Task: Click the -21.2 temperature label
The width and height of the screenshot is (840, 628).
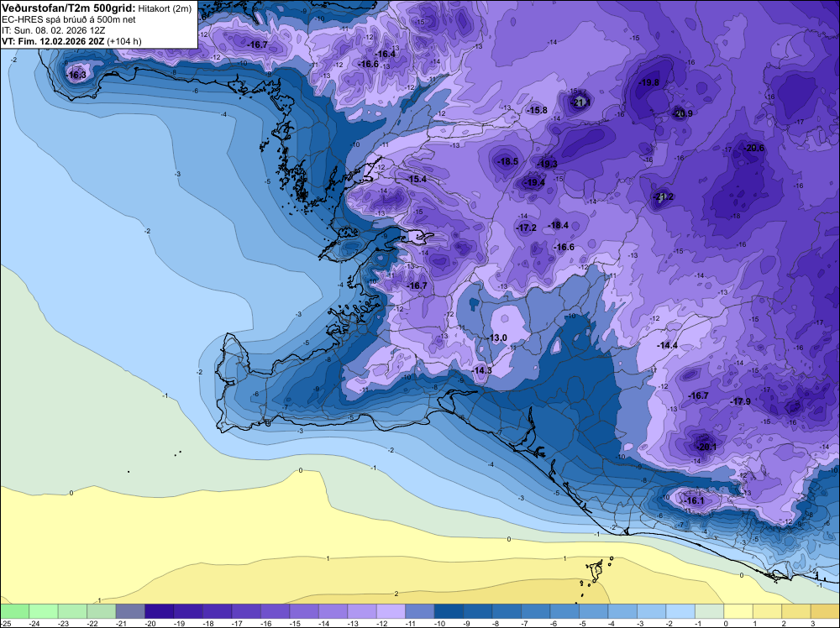Action: tap(664, 197)
